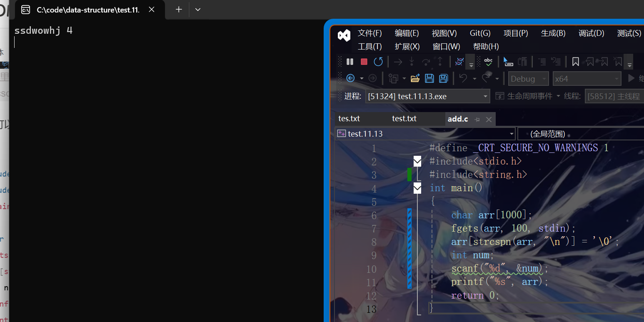Open bookmark toolbar overflow options
This screenshot has height=322, width=644.
(x=629, y=62)
